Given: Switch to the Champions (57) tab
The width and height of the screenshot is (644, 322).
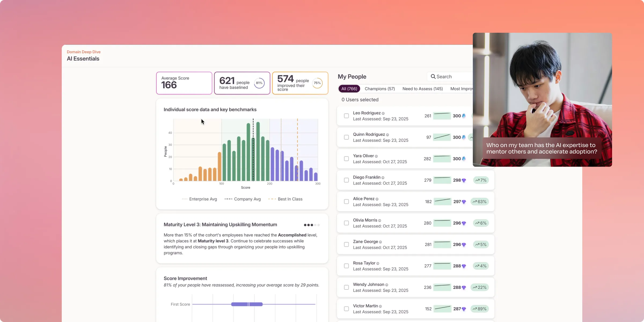Looking at the screenshot, I should point(380,89).
